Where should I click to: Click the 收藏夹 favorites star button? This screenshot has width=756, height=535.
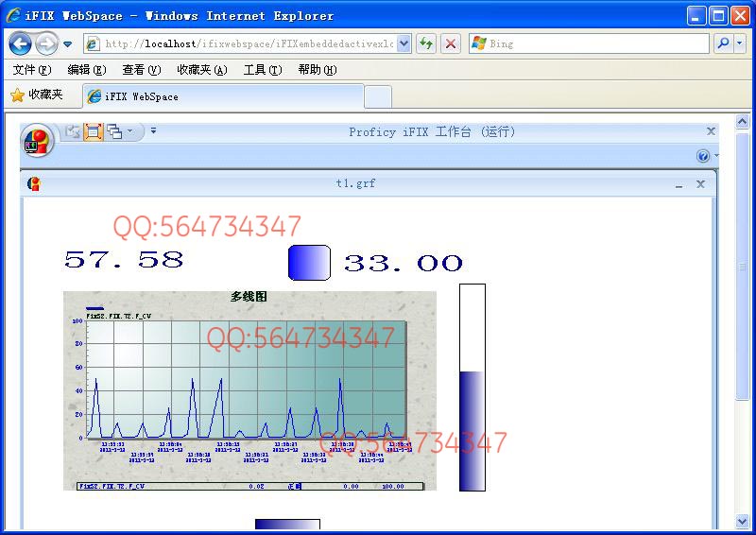click(37, 95)
